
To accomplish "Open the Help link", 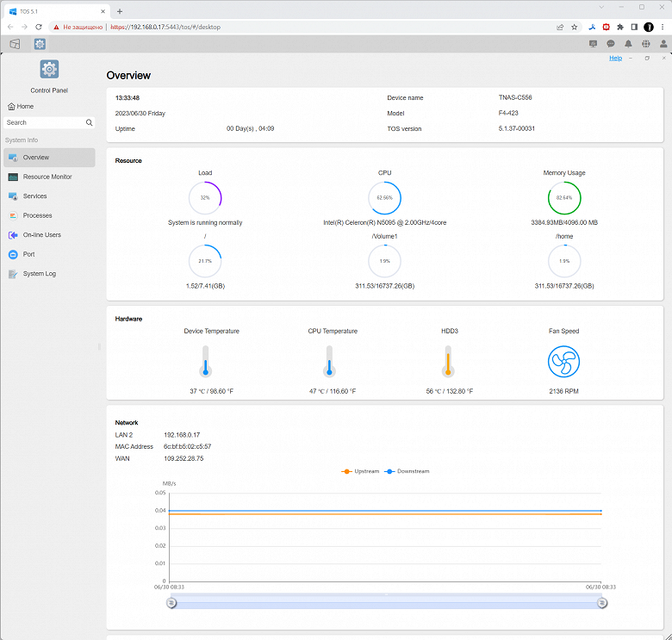I will (x=615, y=59).
